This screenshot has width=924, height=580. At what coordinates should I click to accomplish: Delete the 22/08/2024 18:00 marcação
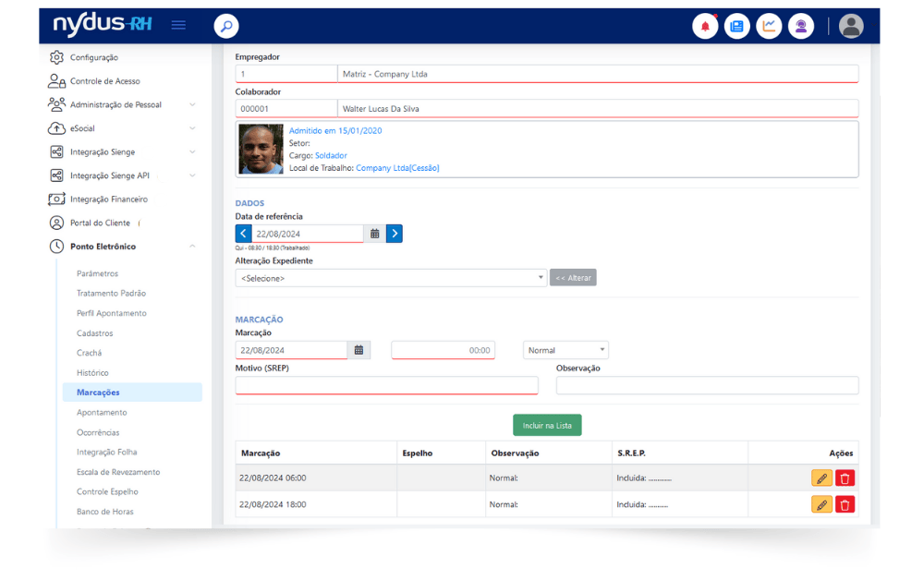[845, 504]
